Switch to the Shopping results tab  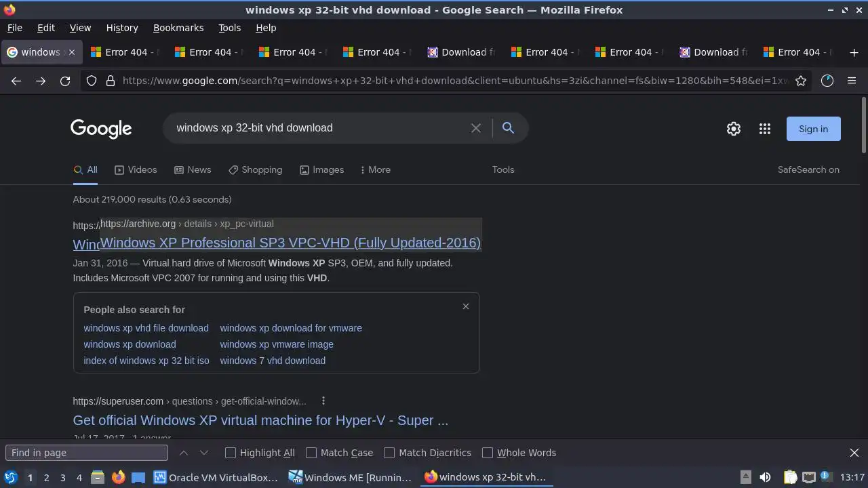click(x=255, y=169)
